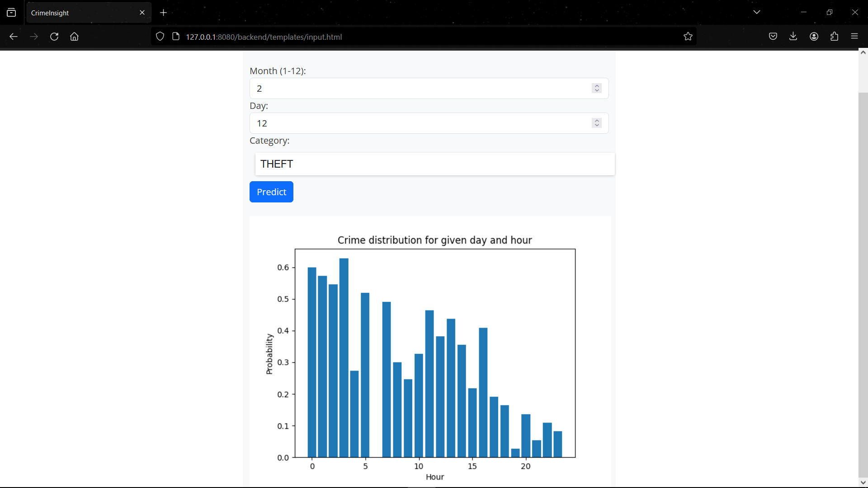The image size is (868, 488).
Task: Open the Firefox account icon
Action: [x=814, y=37]
